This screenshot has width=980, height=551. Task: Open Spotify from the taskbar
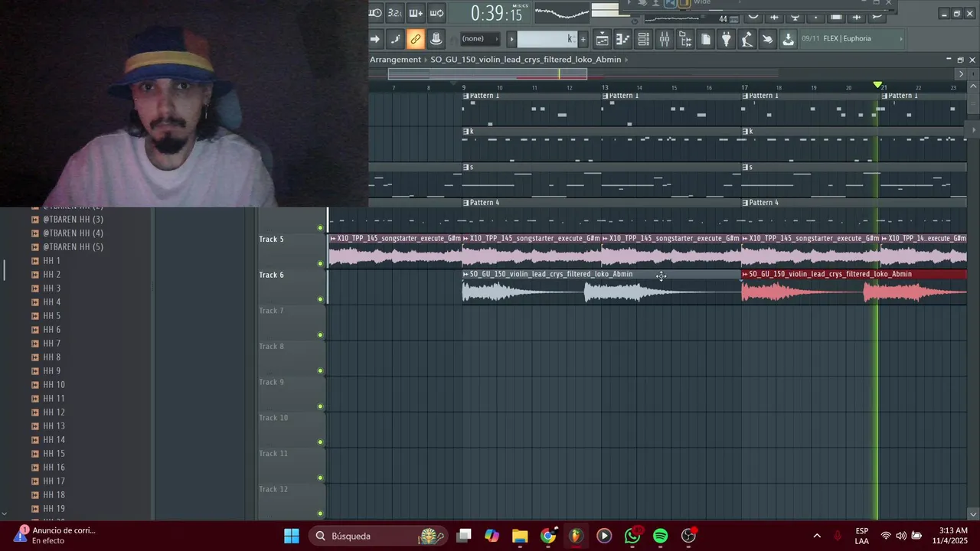pos(661,536)
